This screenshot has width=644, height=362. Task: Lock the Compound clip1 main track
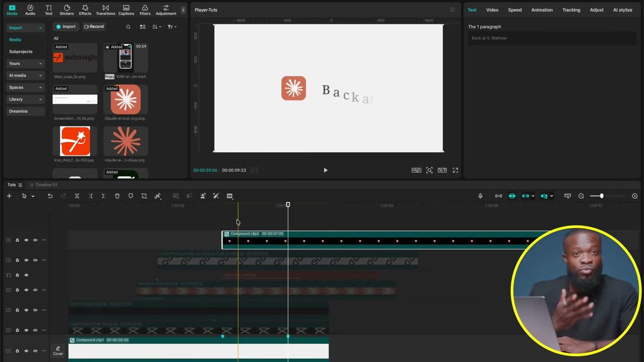click(x=17, y=351)
